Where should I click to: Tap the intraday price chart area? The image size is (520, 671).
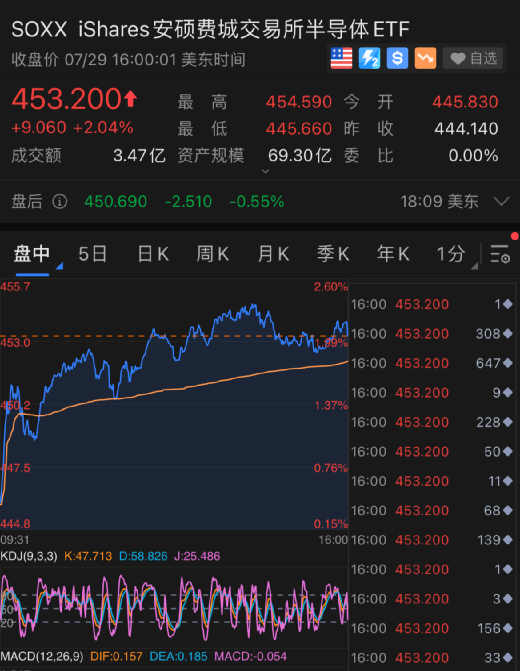click(x=174, y=405)
